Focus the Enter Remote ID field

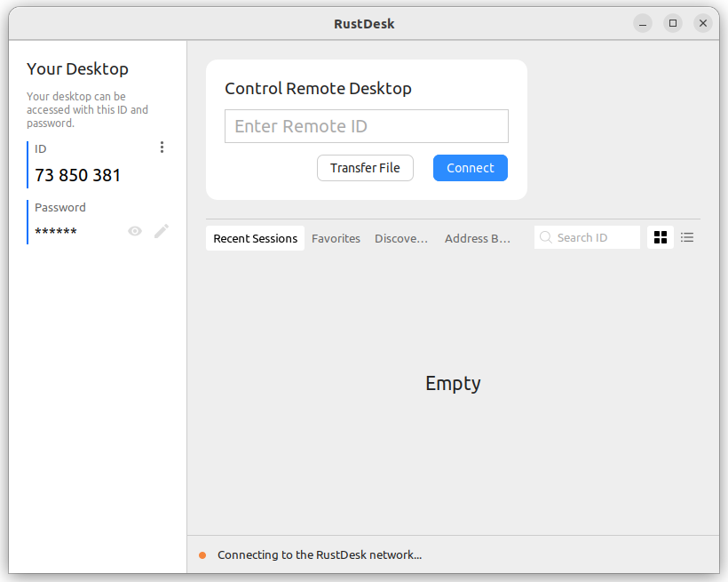click(x=367, y=126)
